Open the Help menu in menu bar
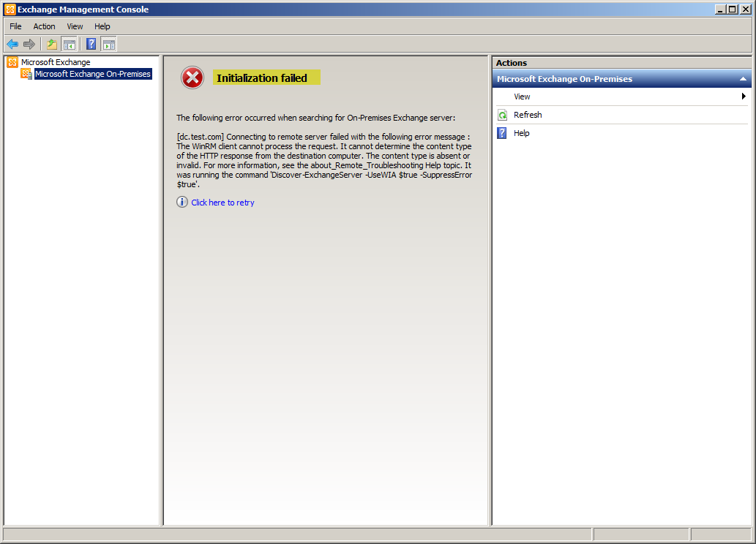 point(102,26)
